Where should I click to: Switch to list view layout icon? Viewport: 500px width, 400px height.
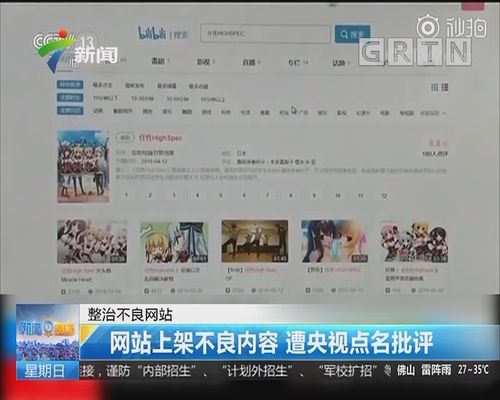pos(445,87)
